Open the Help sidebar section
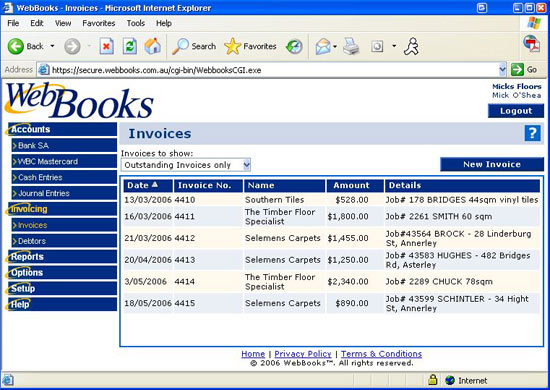The width and height of the screenshot is (550, 390). (62, 304)
